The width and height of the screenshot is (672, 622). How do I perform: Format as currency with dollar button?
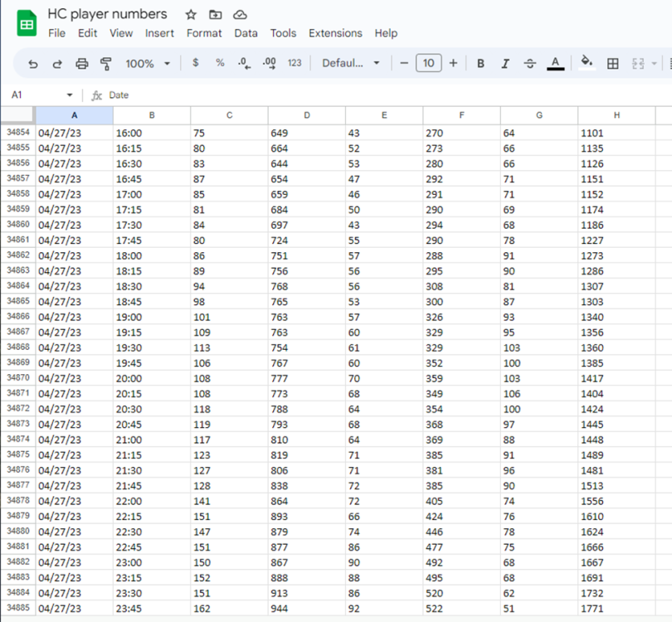(x=196, y=63)
